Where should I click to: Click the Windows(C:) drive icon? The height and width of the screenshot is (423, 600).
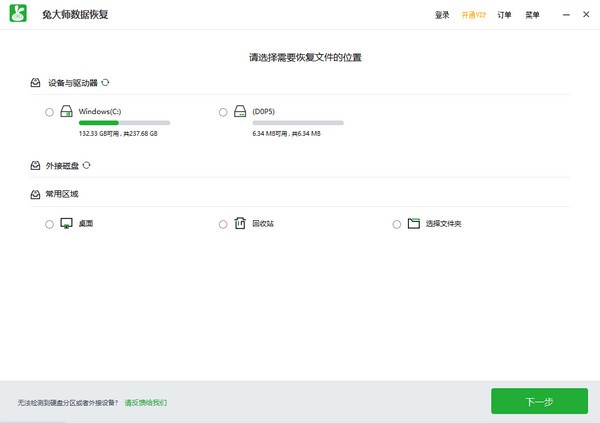click(67, 111)
